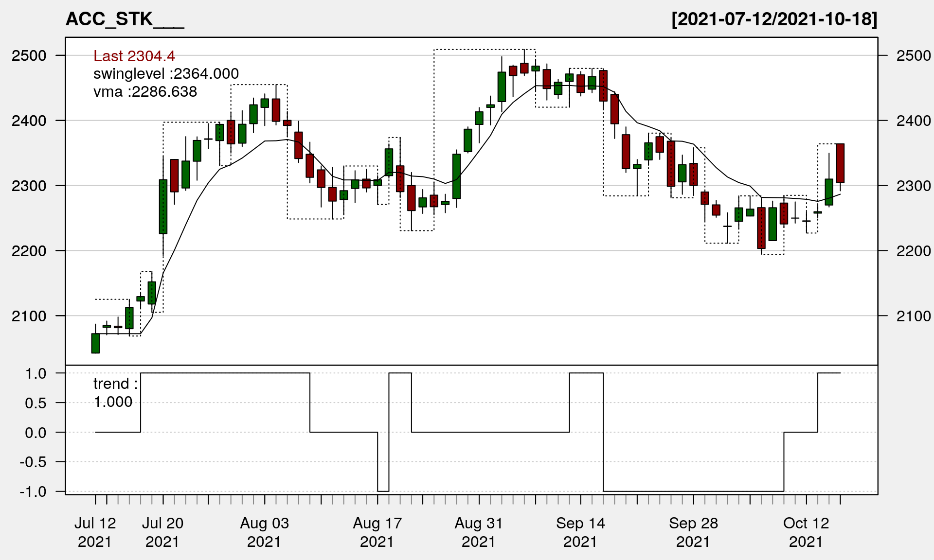The image size is (934, 560).
Task: Click the vma :2286.638 label
Action: coord(145,92)
